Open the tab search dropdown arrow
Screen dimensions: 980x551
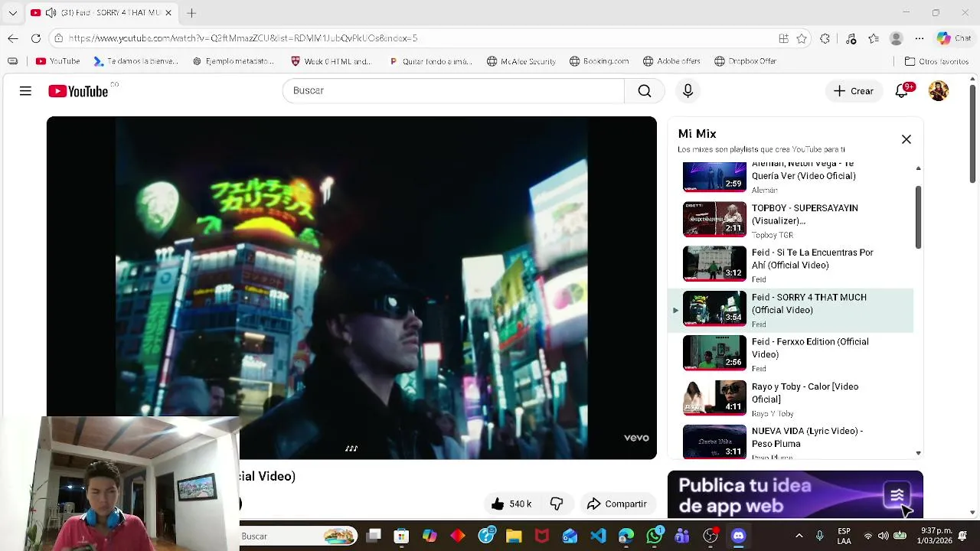click(x=12, y=13)
